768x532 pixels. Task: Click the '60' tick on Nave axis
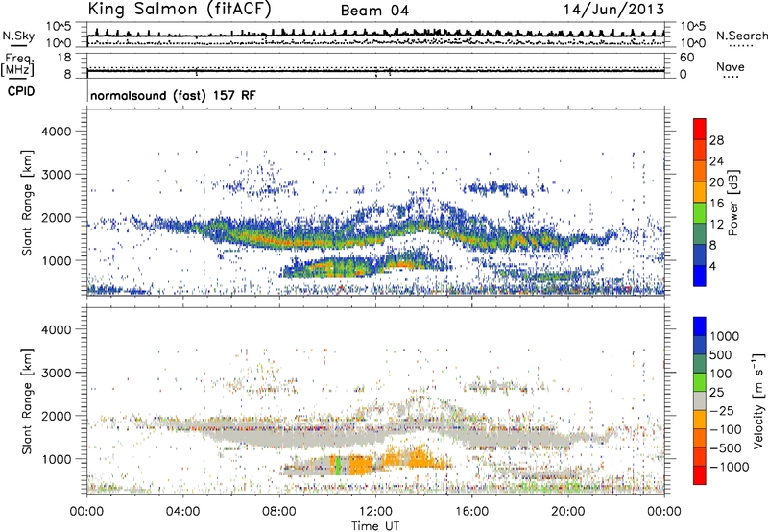(x=686, y=58)
